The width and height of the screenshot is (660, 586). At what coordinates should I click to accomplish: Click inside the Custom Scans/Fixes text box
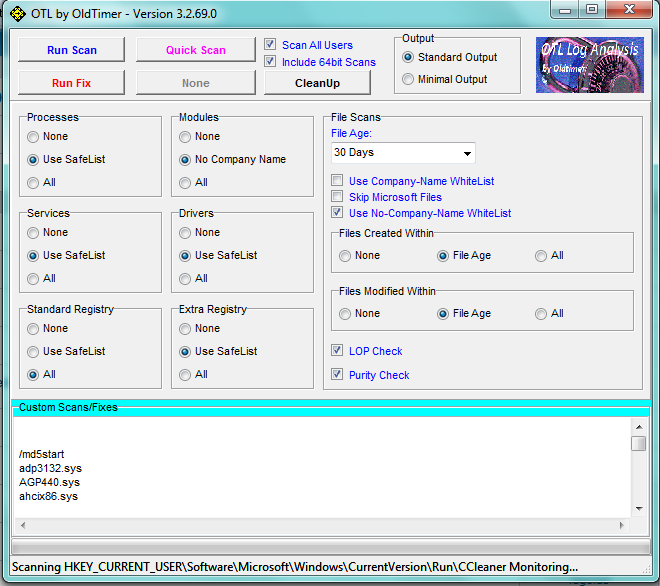[322, 467]
